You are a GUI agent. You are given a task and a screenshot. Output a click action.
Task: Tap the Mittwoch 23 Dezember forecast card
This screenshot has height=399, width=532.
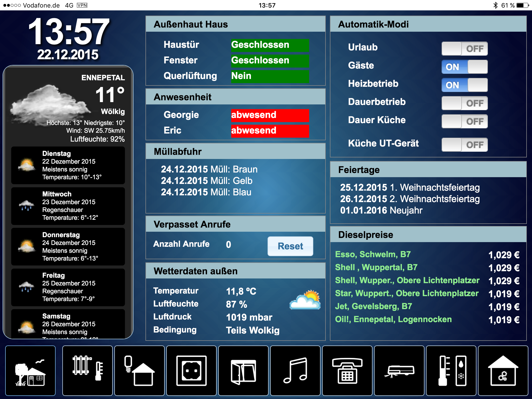click(68, 206)
